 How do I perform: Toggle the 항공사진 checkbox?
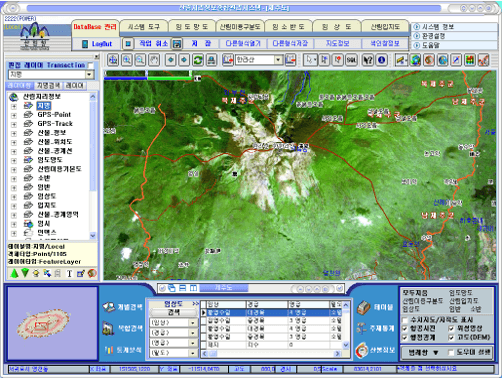coord(405,329)
